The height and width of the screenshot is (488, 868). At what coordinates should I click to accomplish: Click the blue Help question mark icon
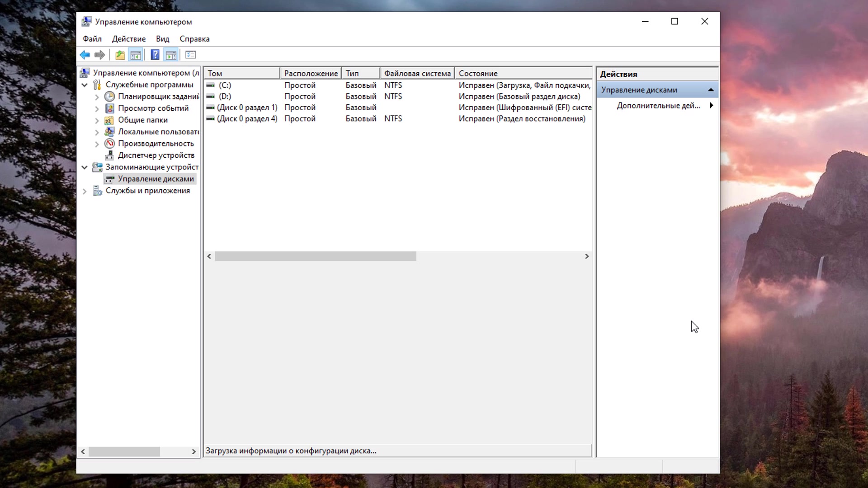(x=155, y=55)
